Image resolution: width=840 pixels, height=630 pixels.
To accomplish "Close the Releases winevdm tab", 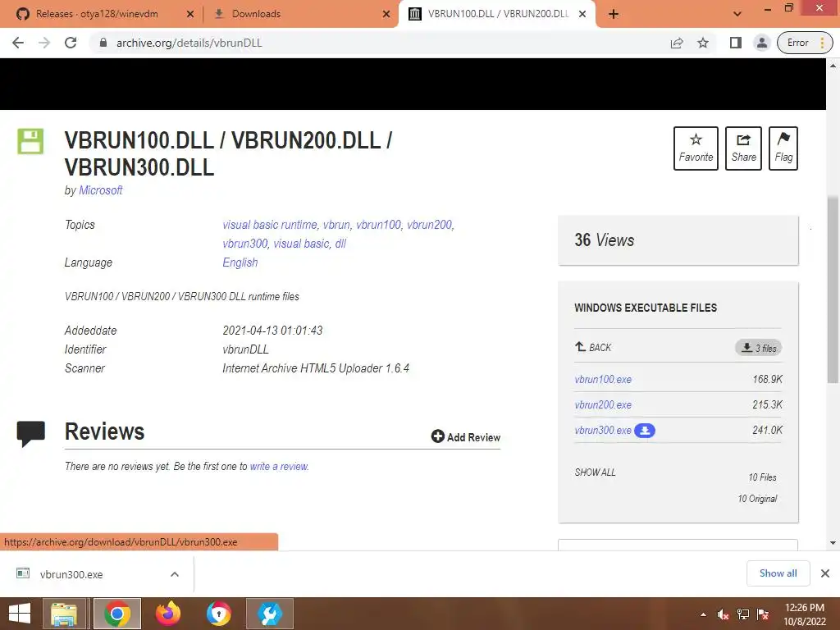I will (190, 14).
